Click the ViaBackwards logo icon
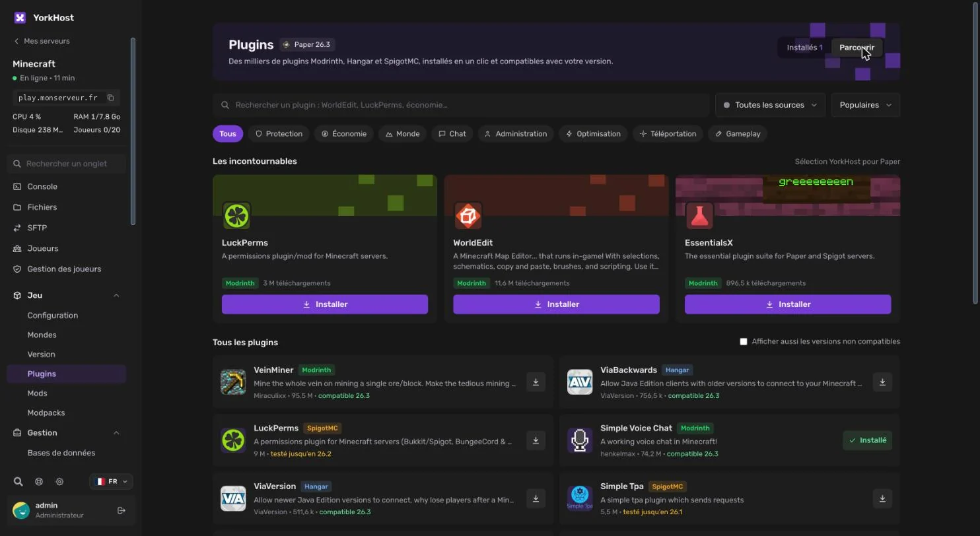The height and width of the screenshot is (536, 980). (580, 382)
